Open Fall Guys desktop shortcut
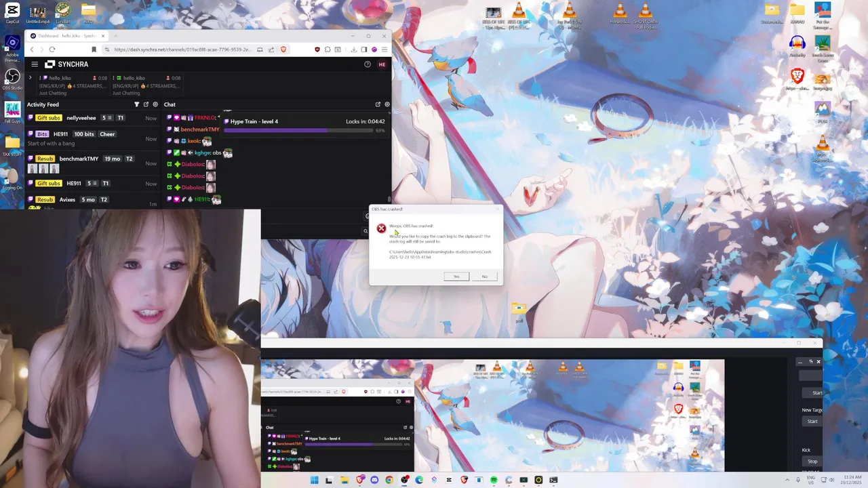868x488 pixels. point(12,113)
